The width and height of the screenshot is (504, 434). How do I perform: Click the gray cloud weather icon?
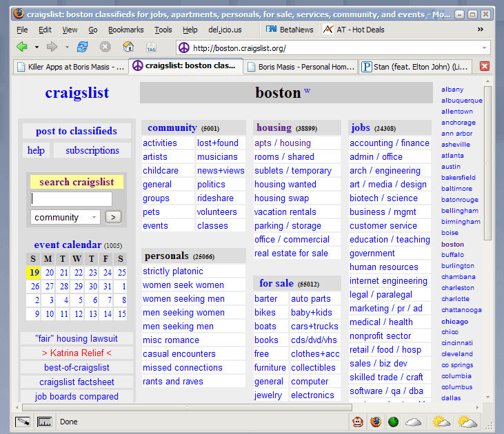point(413,422)
